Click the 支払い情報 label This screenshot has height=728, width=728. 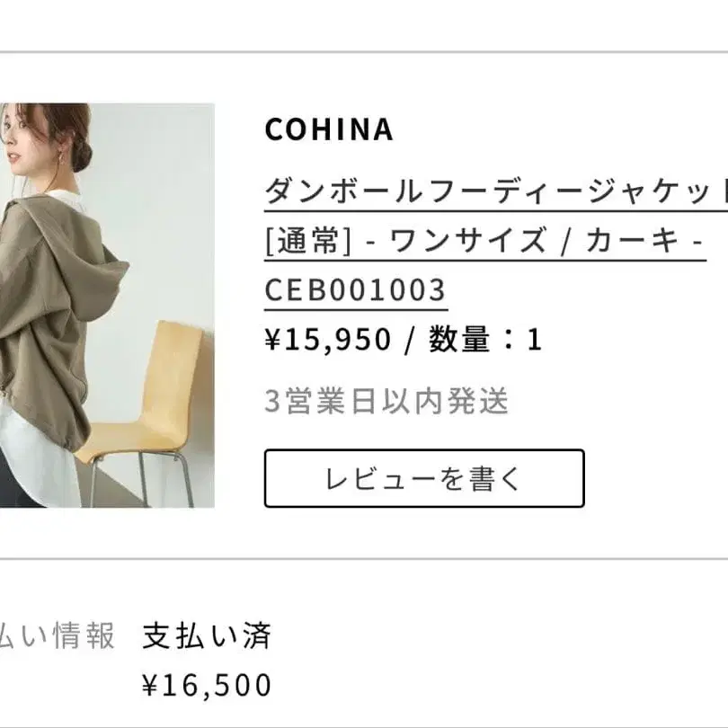pyautogui.click(x=58, y=636)
